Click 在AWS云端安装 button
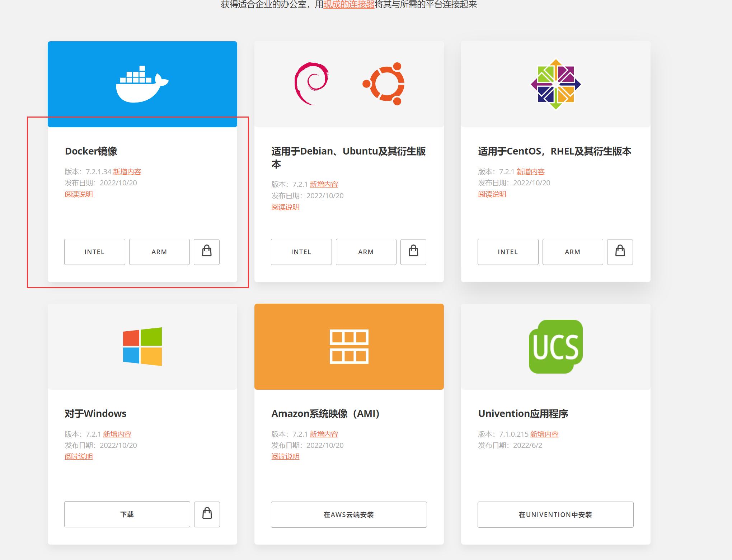The height and width of the screenshot is (560, 732). (x=348, y=514)
